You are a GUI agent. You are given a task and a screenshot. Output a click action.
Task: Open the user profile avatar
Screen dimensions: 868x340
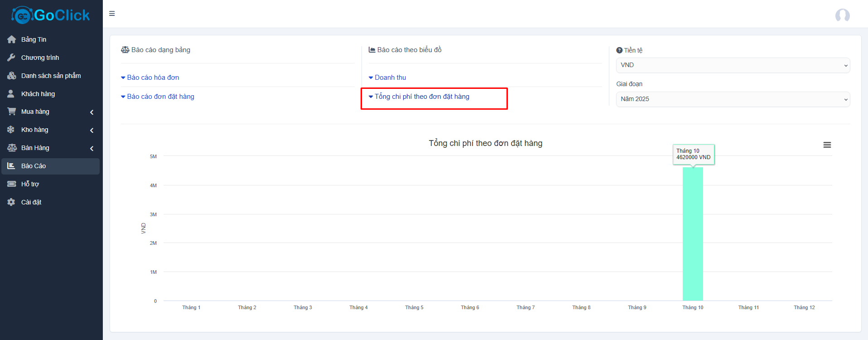[x=842, y=15]
